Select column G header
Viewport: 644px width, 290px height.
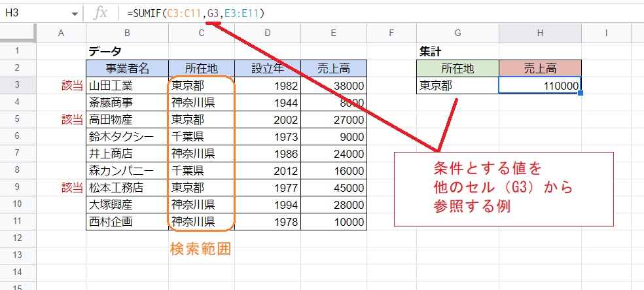click(457, 33)
